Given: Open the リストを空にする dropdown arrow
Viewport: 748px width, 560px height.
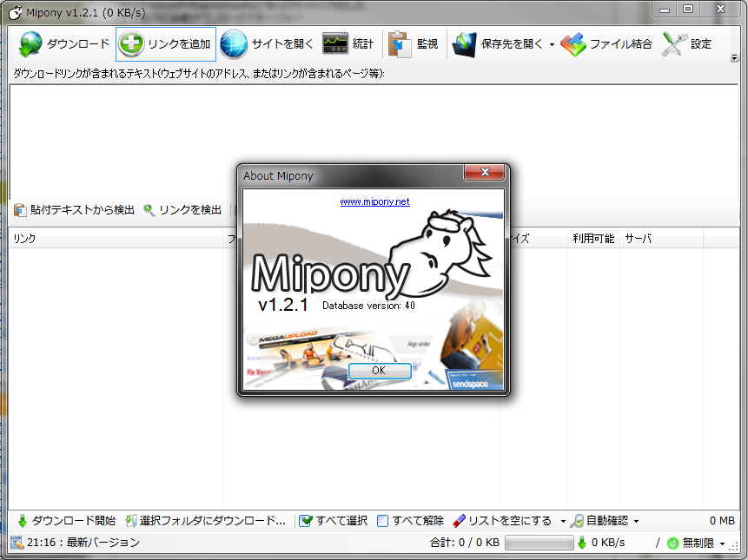Looking at the screenshot, I should point(563,522).
